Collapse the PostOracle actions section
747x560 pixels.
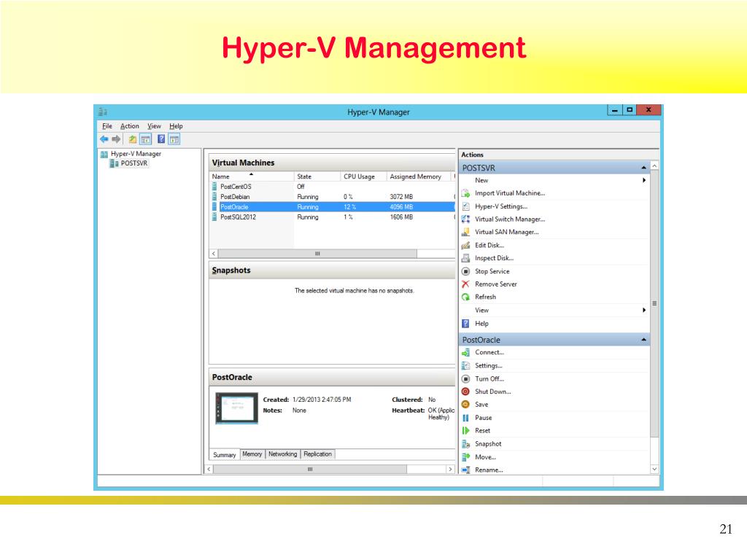point(643,340)
